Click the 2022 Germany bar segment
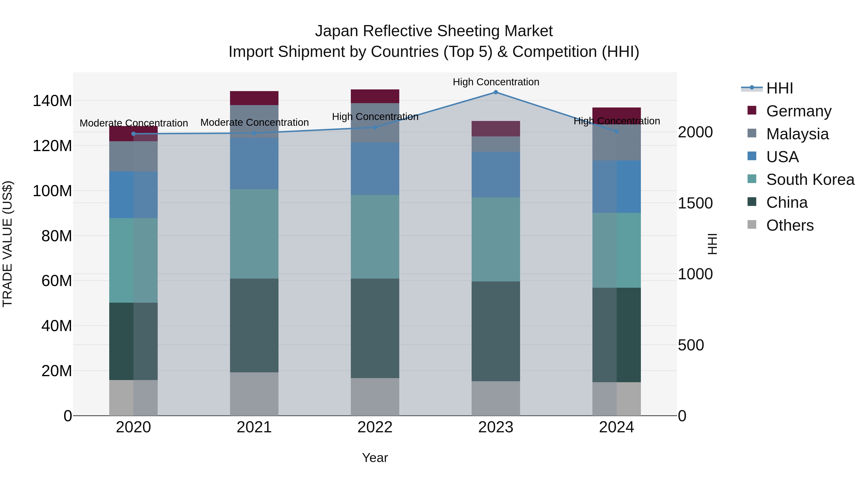868x488 pixels. 375,96
